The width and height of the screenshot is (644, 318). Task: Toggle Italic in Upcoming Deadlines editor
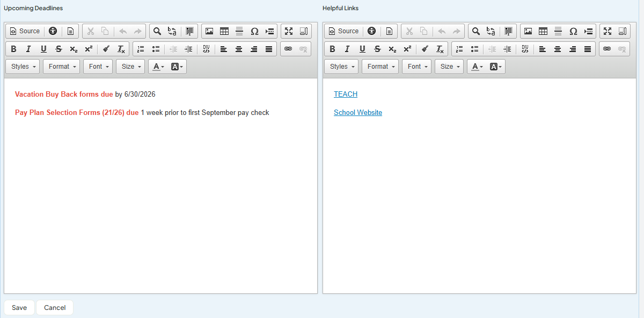click(28, 49)
